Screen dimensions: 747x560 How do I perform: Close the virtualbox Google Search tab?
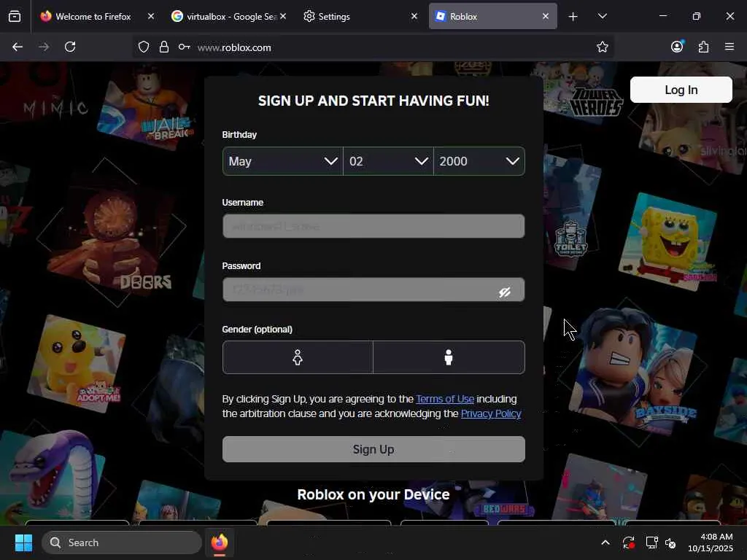[x=283, y=16]
